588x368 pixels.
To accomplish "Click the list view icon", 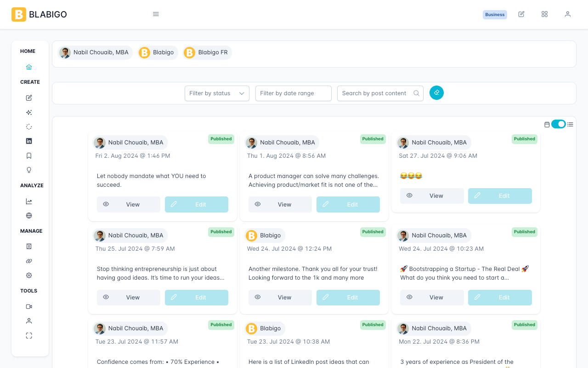I will [x=570, y=124].
